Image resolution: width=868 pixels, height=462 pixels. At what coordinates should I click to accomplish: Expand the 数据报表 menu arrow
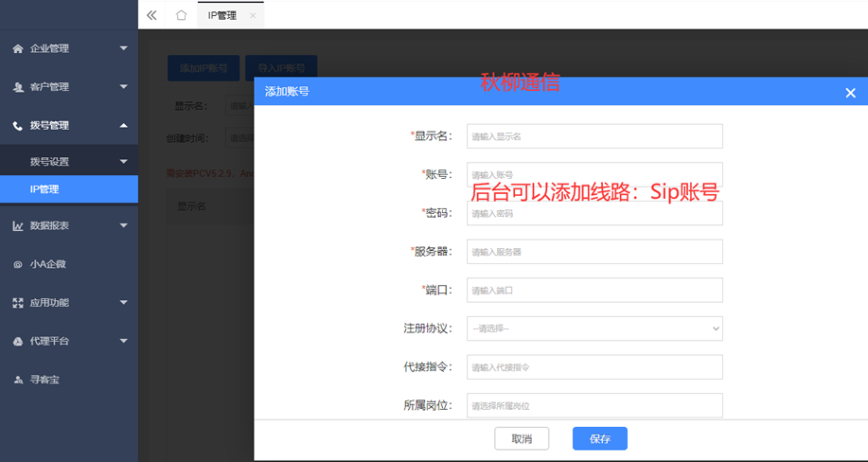[x=123, y=225]
